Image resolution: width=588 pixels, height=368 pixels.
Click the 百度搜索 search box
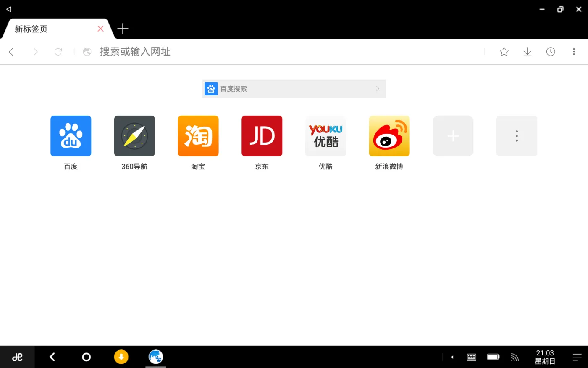(294, 89)
